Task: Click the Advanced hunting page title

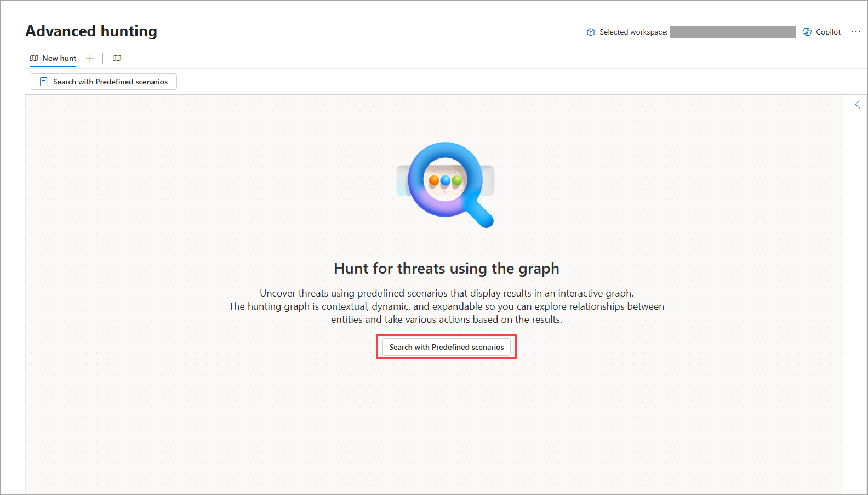Action: pyautogui.click(x=91, y=31)
